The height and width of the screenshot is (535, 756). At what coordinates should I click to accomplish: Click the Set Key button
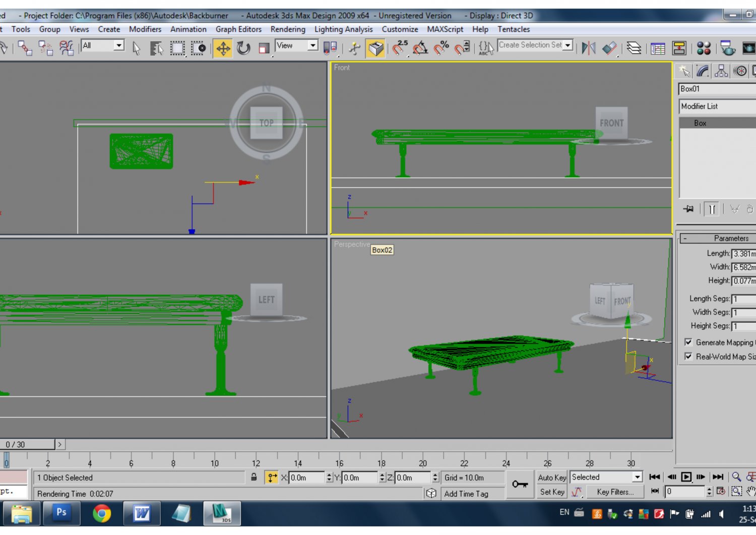click(552, 492)
